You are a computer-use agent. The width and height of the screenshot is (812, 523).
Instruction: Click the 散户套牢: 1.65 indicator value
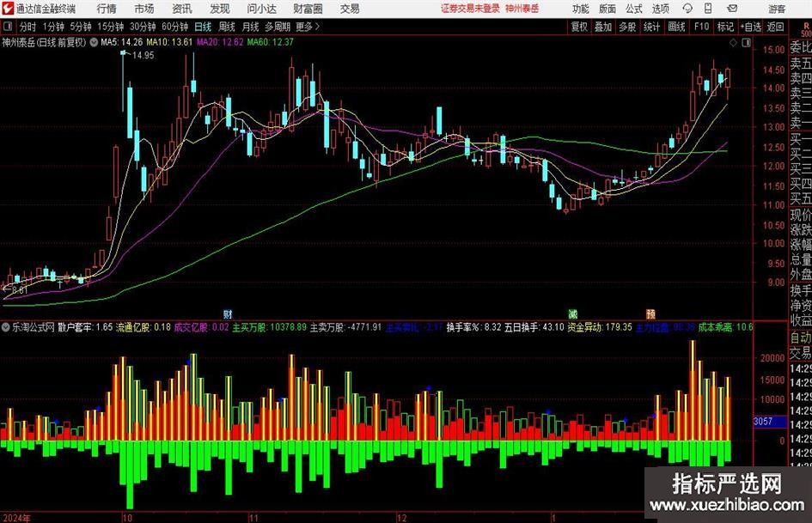point(85,327)
